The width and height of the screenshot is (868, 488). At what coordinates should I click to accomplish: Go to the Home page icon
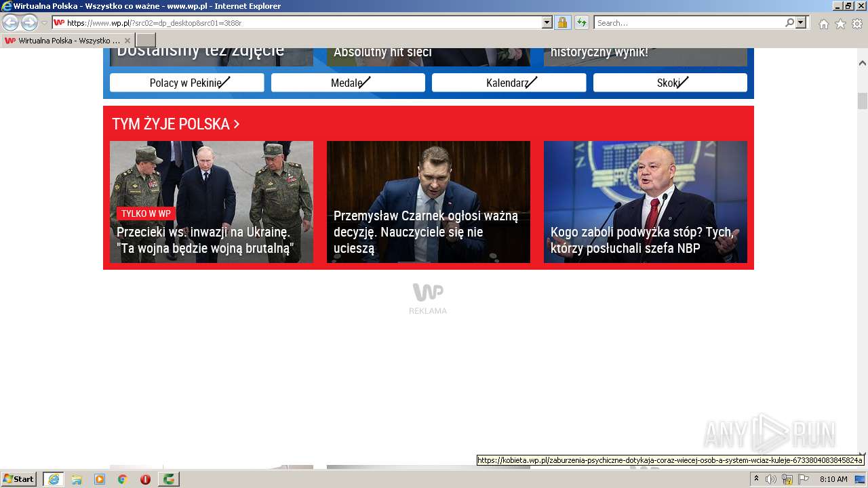coord(823,24)
